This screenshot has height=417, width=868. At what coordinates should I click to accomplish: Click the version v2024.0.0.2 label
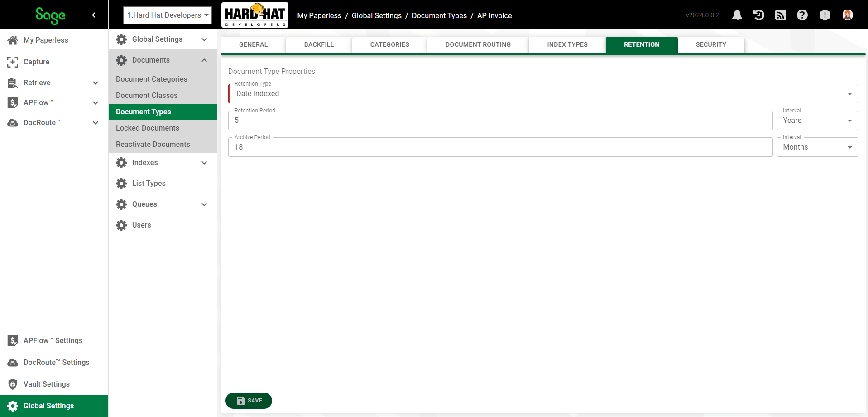[702, 15]
